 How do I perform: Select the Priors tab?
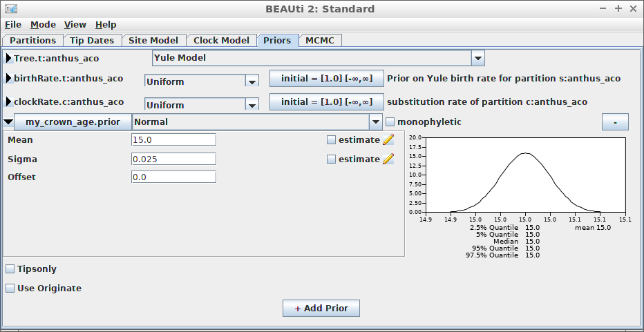point(277,41)
